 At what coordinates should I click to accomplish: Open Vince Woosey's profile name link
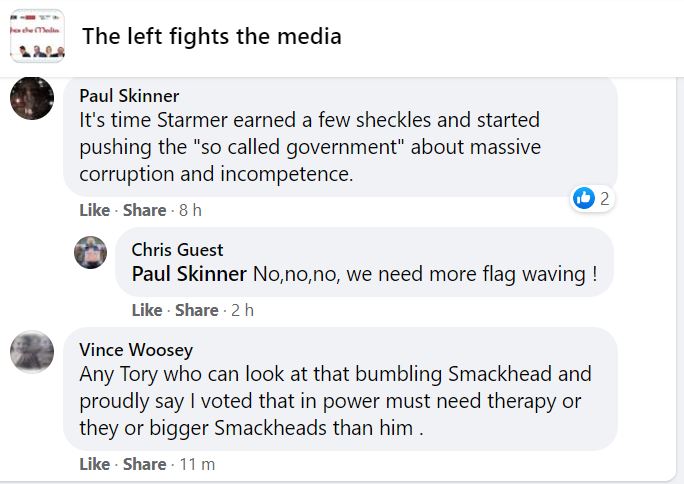tap(136, 350)
